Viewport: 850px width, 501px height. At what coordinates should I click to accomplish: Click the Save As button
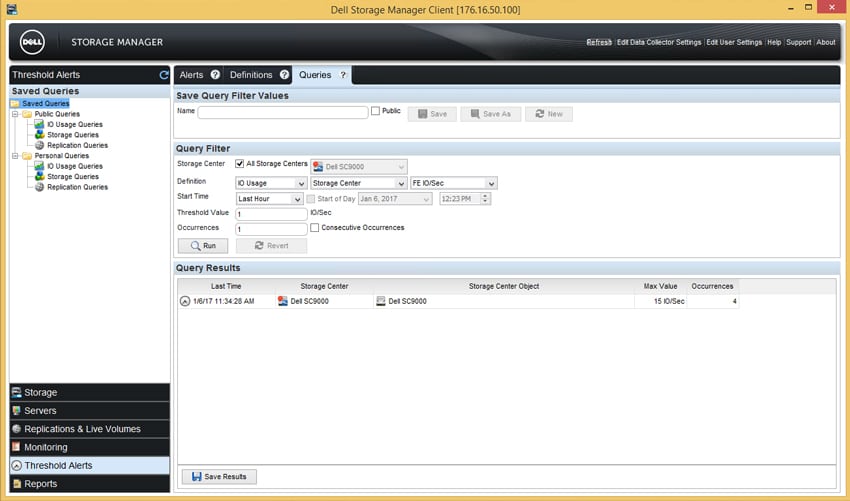coord(491,114)
